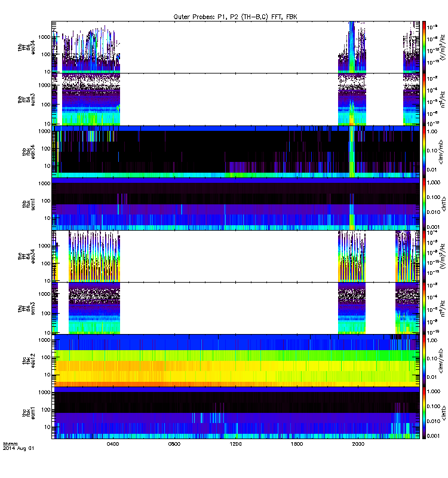Click the '<|nT|>' unit label of thb fbk scm1
448x478 pixels.
[x=443, y=204]
